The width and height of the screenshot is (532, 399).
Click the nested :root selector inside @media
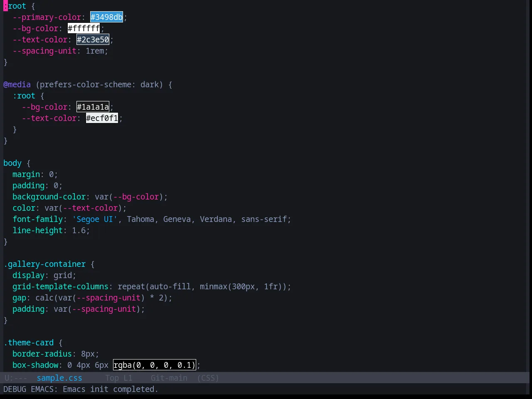coord(24,96)
